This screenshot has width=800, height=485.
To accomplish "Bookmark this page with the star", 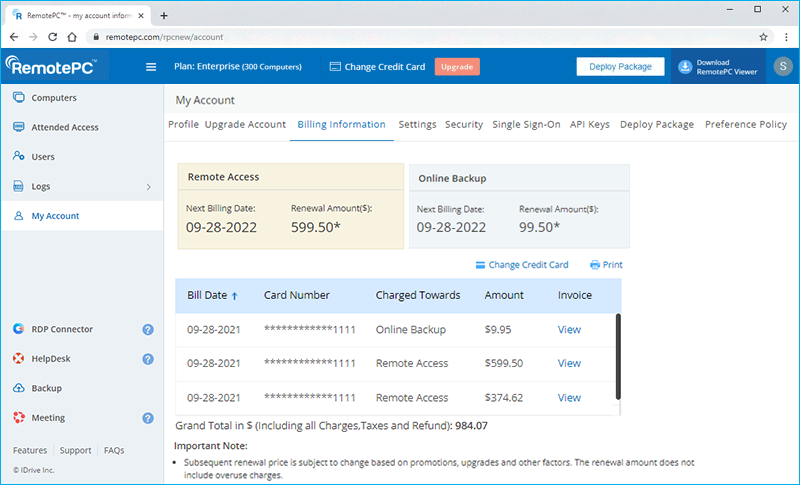I will pos(763,37).
